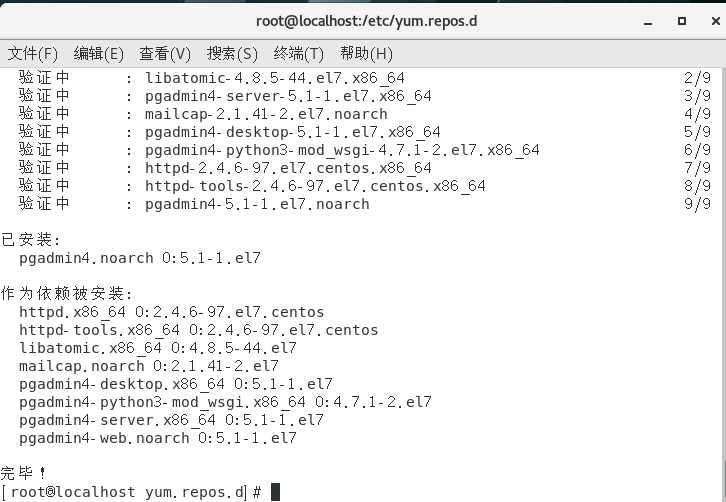Open the 文件(F) menu

[32, 54]
